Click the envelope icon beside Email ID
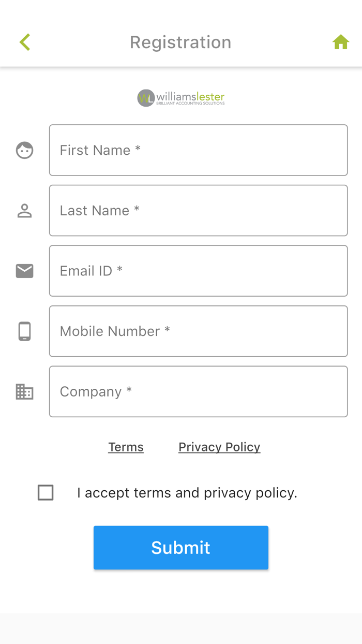 point(24,271)
